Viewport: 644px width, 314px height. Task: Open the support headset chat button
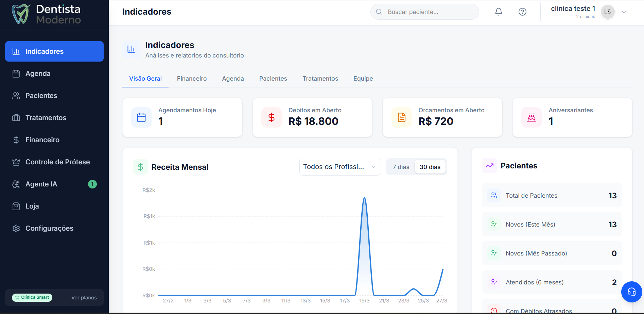(x=631, y=292)
